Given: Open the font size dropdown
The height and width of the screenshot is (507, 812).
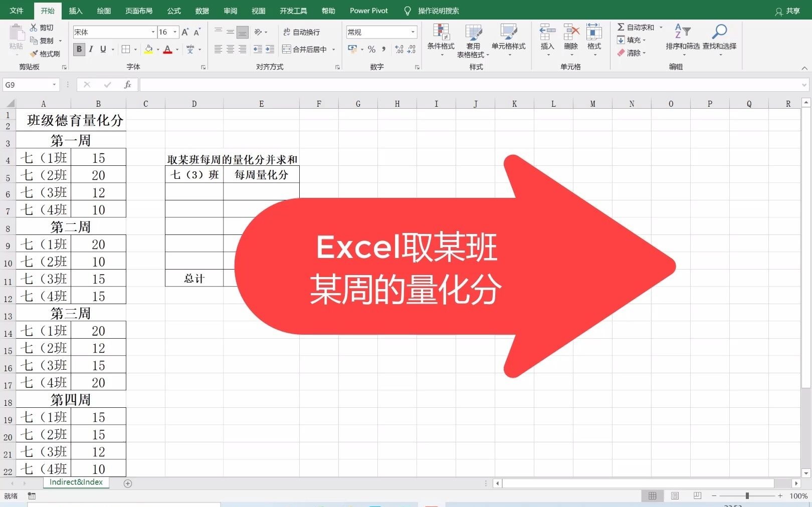Looking at the screenshot, I should tap(175, 32).
